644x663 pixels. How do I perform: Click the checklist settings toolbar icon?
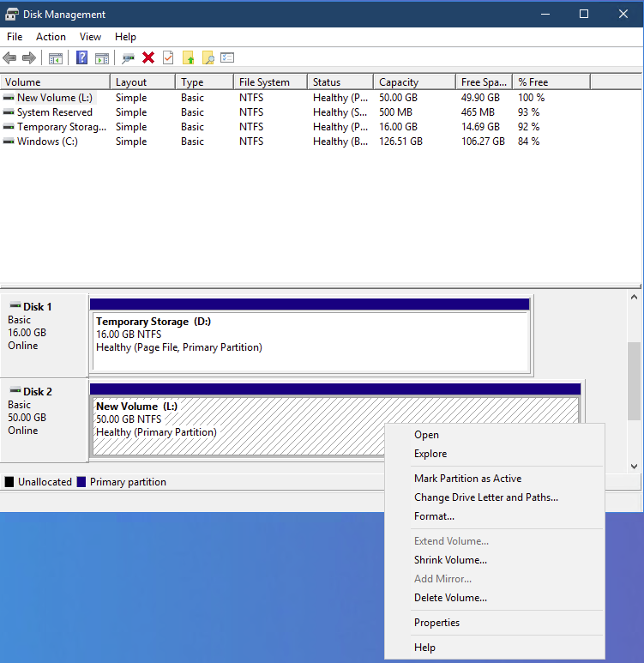click(227, 57)
